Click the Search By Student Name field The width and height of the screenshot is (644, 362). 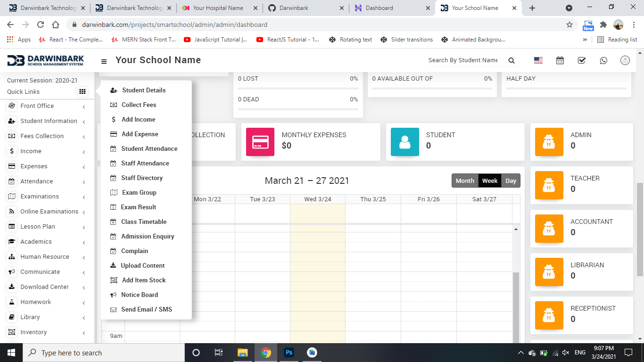pyautogui.click(x=462, y=60)
